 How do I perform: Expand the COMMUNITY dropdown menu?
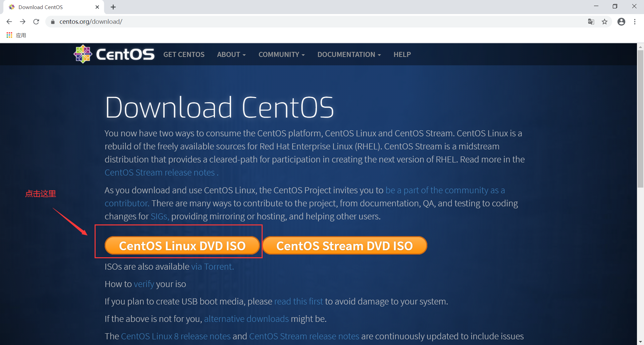click(282, 55)
